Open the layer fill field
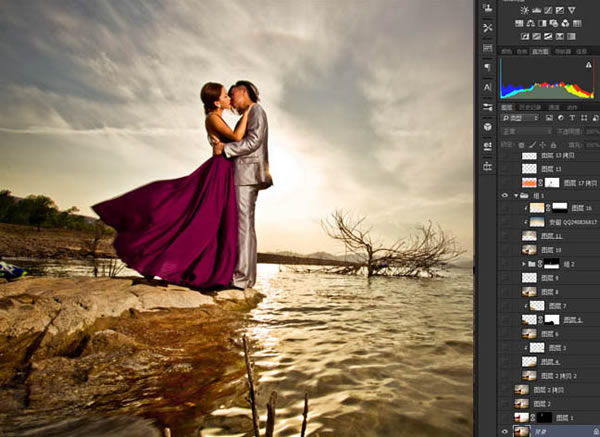 [592, 145]
